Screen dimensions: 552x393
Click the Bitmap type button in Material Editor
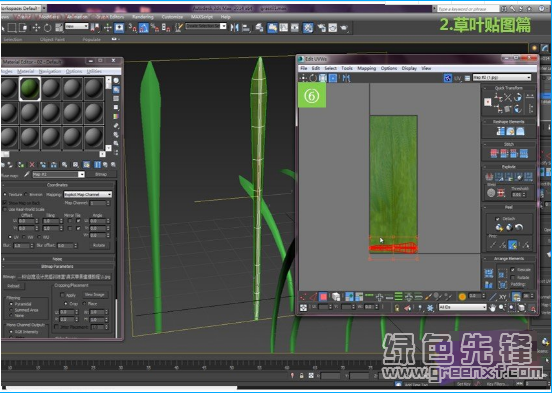click(x=101, y=174)
